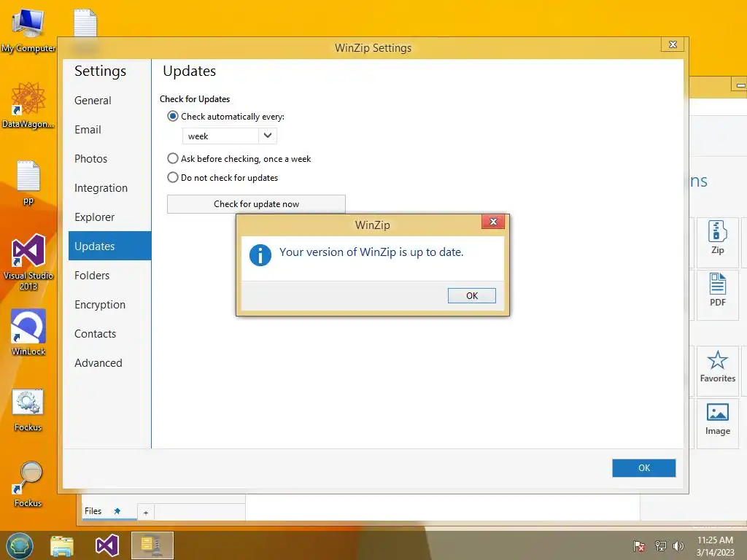Click the blue info icon in WinZip dialog

pyautogui.click(x=260, y=255)
